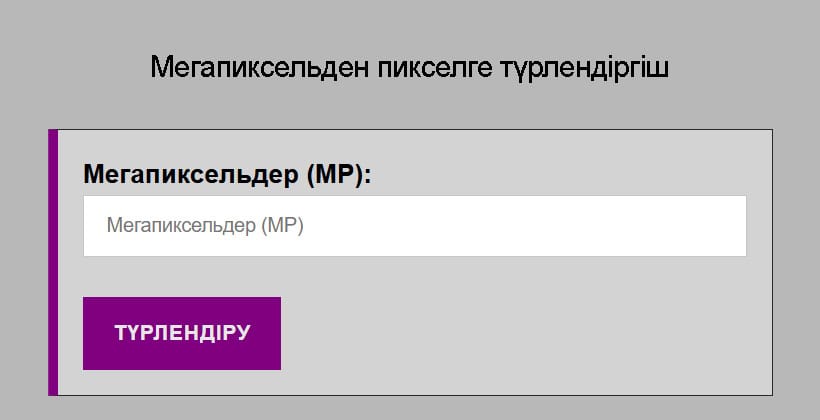Click the Мегапиксельдер (MP): bold label

point(227,175)
